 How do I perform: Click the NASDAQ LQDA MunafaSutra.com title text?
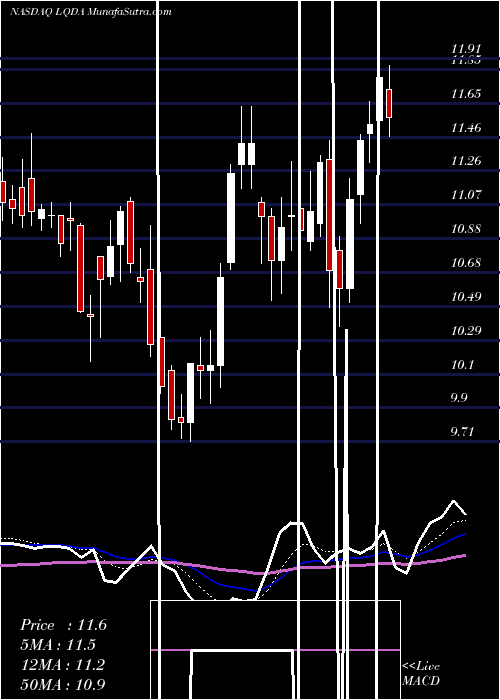click(x=91, y=12)
